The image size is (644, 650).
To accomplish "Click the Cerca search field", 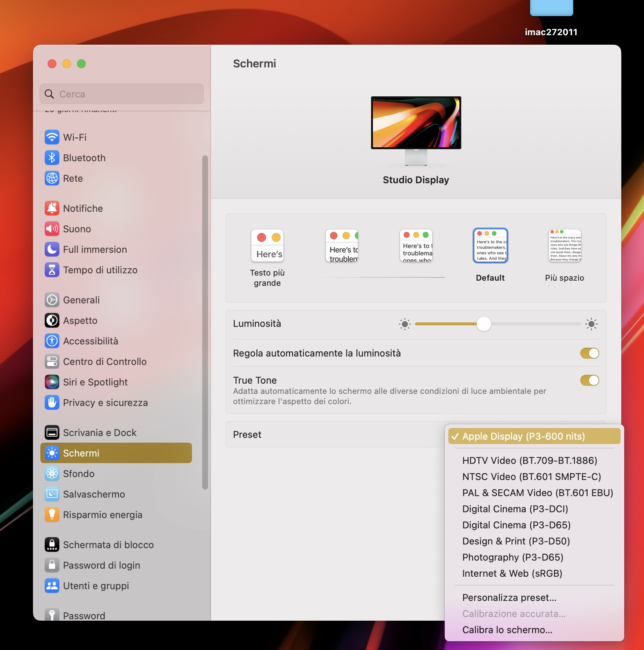I will pyautogui.click(x=122, y=94).
